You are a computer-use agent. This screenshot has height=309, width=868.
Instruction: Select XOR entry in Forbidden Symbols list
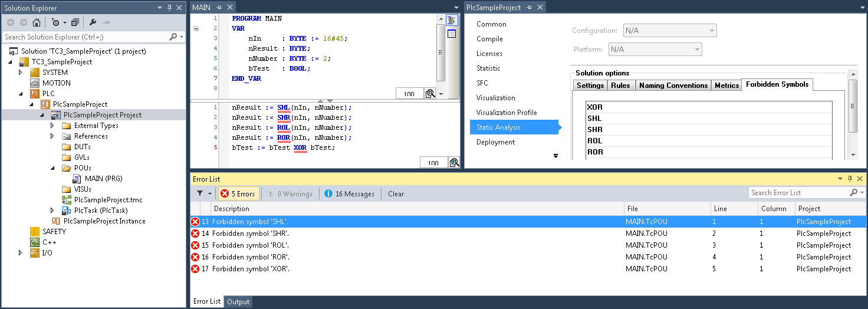(x=709, y=107)
